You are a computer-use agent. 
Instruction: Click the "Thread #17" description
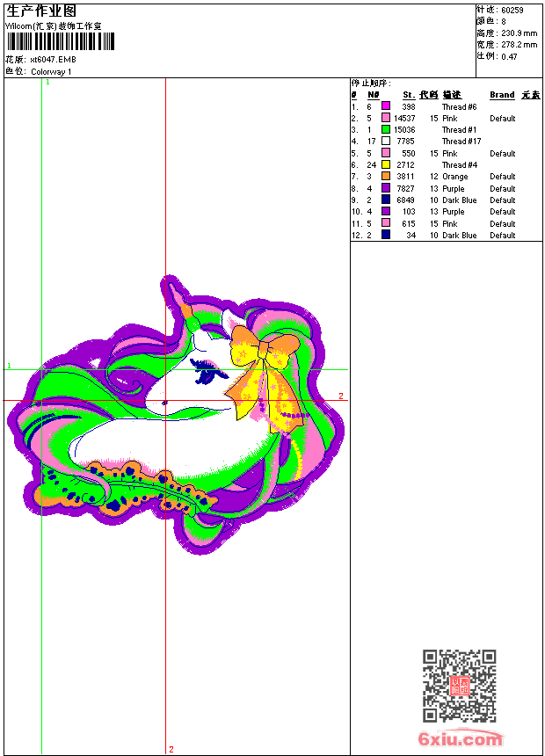(x=461, y=142)
